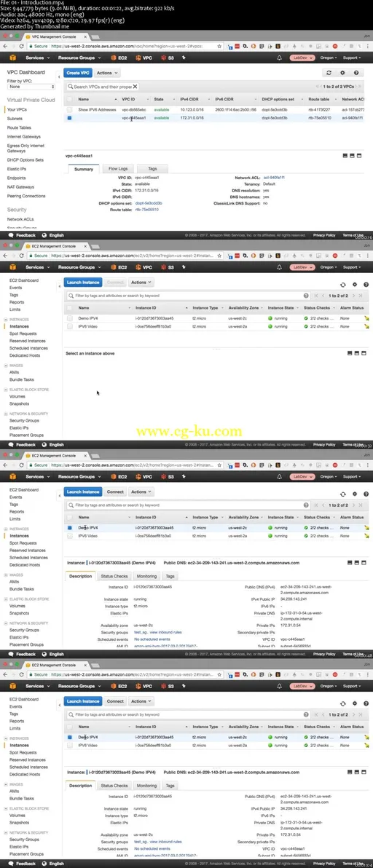Screen dimensions: 373x868
Task: Click AWS cube logo in VPC console
Action: pos(12,58)
